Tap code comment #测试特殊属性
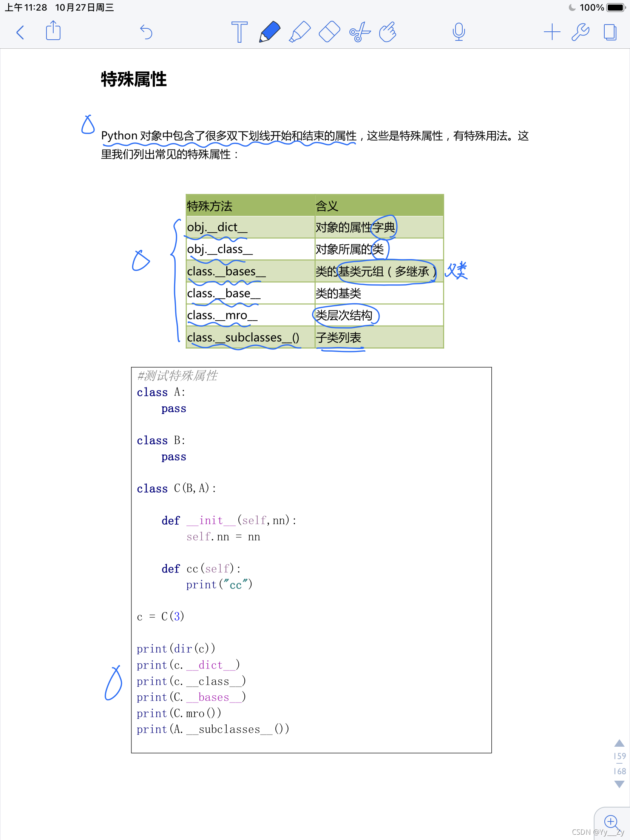This screenshot has height=840, width=630. coord(178,376)
